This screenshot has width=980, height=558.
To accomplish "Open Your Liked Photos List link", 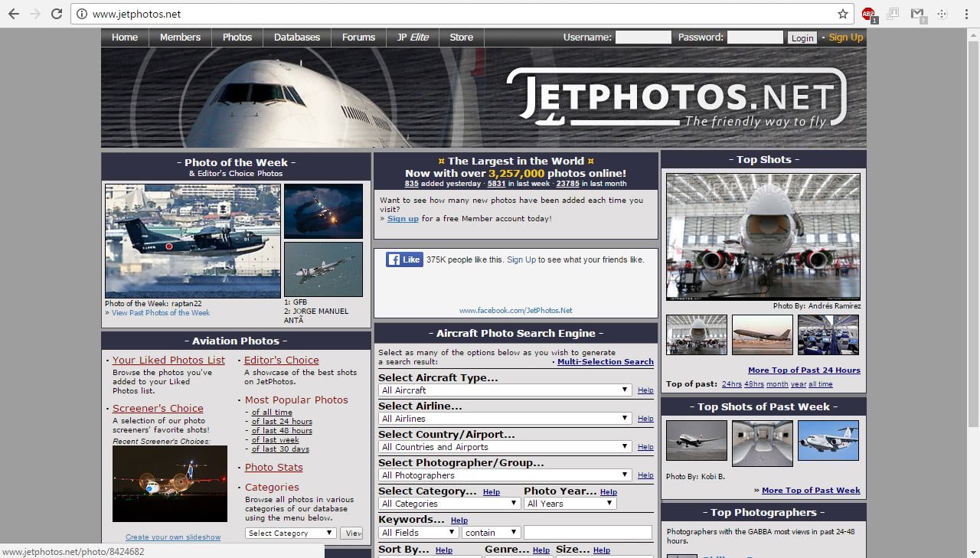I will click(x=168, y=361).
